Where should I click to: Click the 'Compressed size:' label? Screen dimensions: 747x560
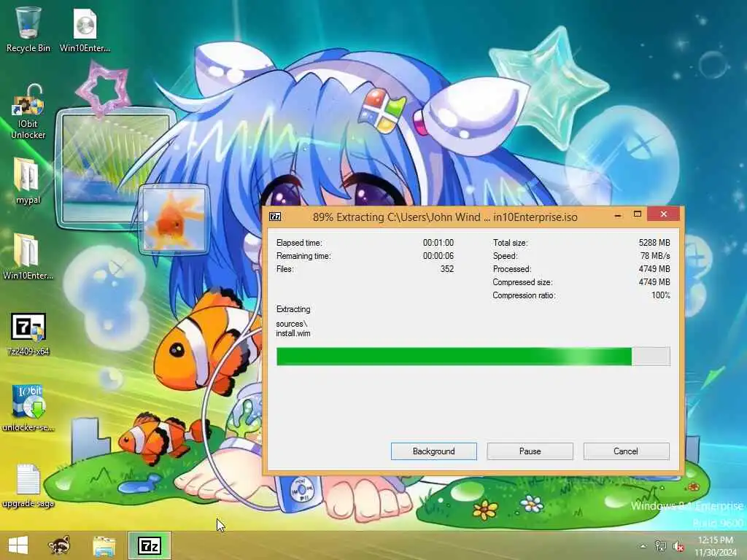(522, 282)
